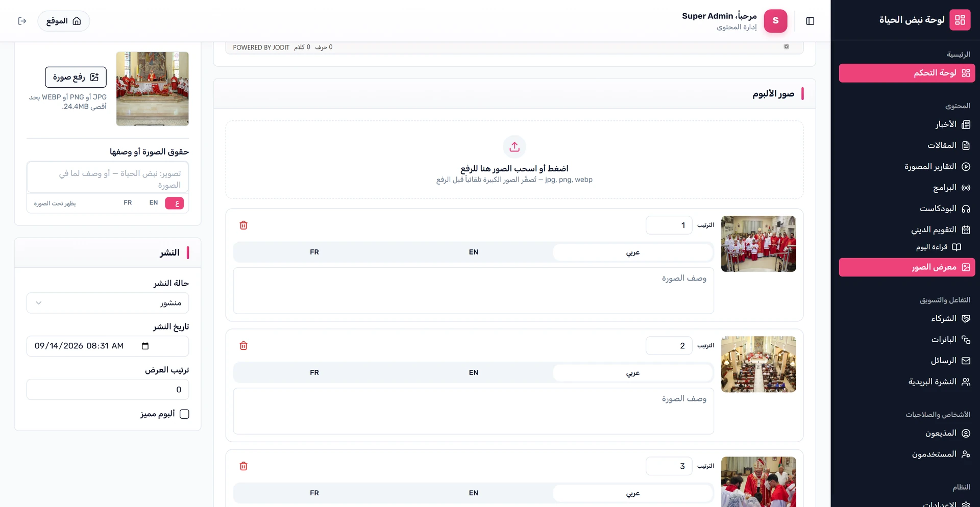This screenshot has width=980, height=507.
Task: Click the Jodit editor resize handle icon
Action: pyautogui.click(x=786, y=47)
